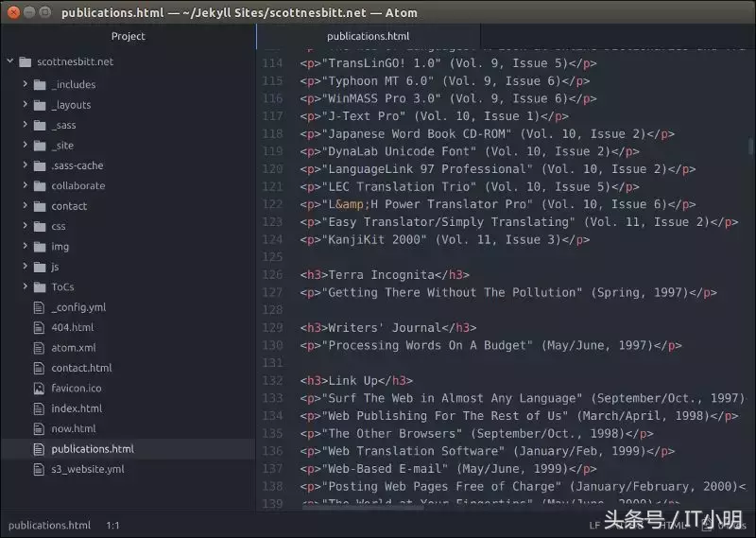
Task: Click the publications.html file icon in tree
Action: pyautogui.click(x=39, y=449)
